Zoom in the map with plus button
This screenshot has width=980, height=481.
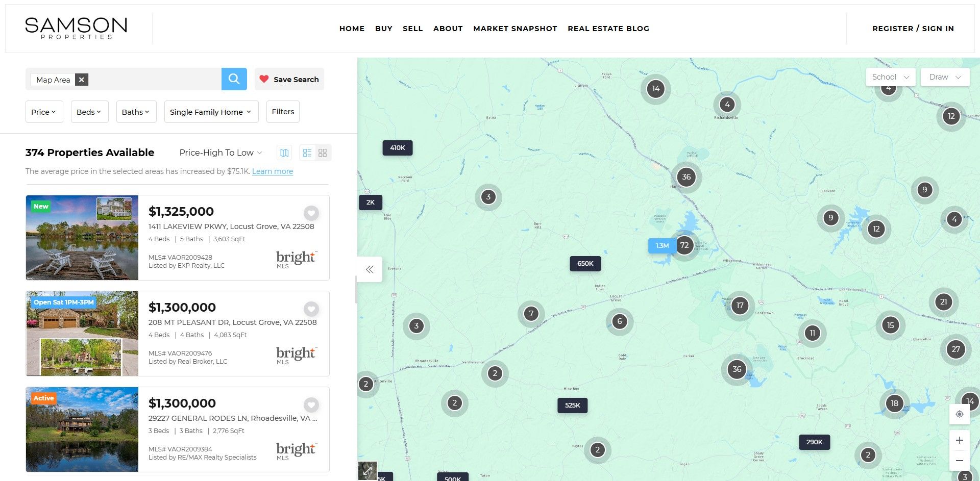click(x=960, y=440)
